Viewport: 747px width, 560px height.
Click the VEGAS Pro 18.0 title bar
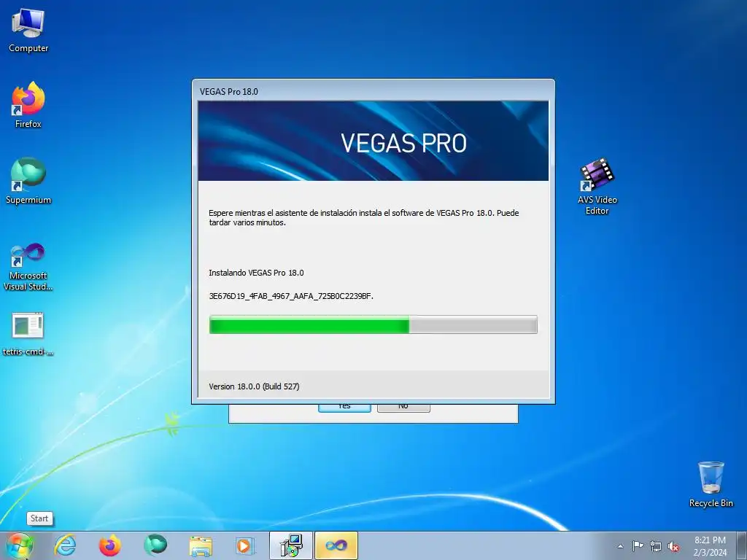[x=373, y=91]
